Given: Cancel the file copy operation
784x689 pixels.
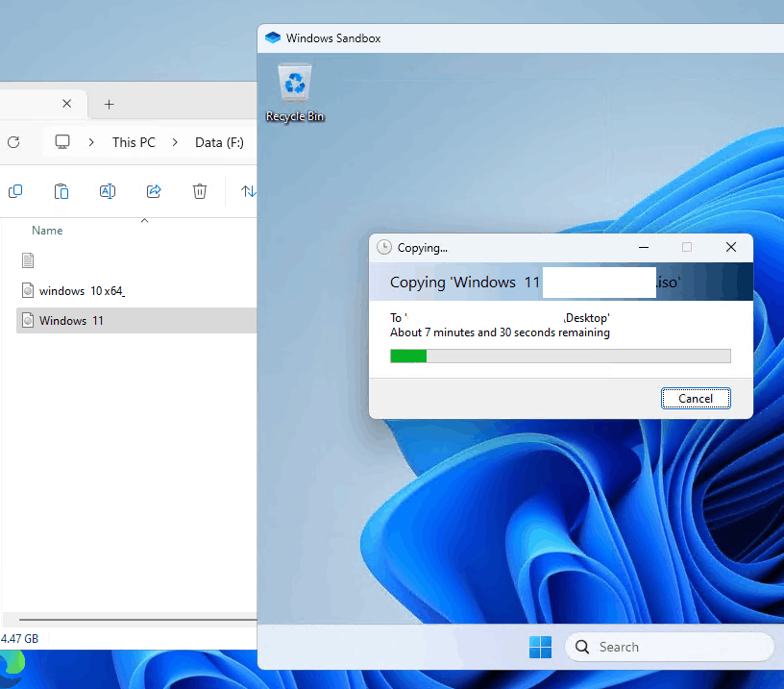Looking at the screenshot, I should tap(696, 399).
